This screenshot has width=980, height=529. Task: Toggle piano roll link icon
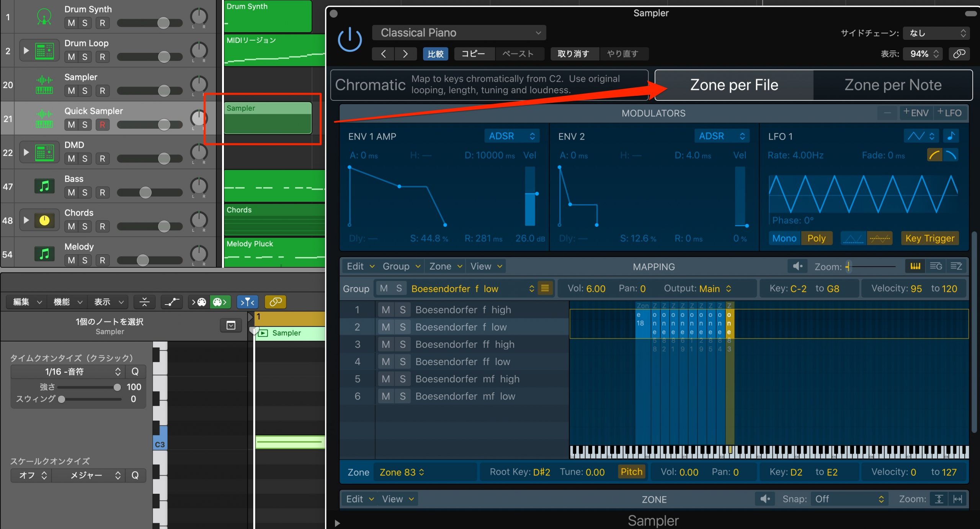275,302
